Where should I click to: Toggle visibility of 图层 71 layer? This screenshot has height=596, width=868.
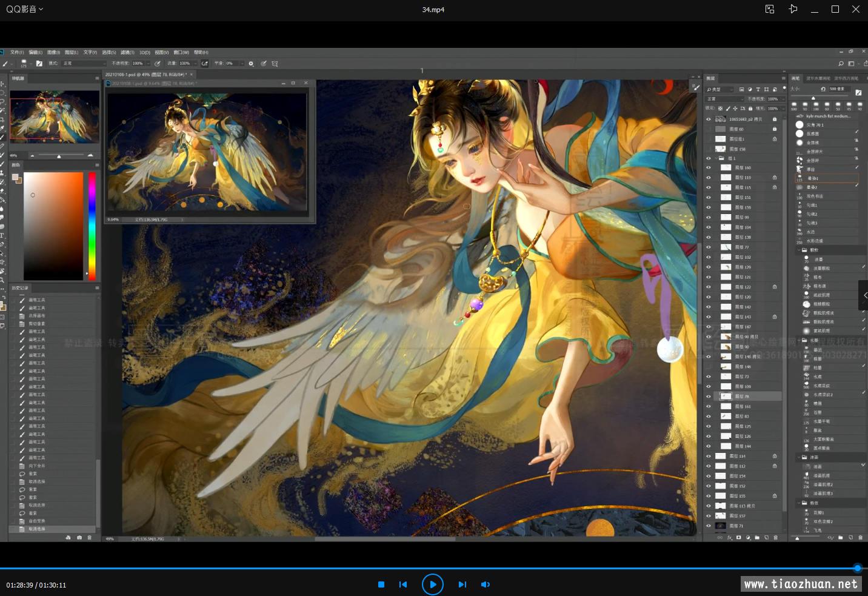tap(708, 526)
